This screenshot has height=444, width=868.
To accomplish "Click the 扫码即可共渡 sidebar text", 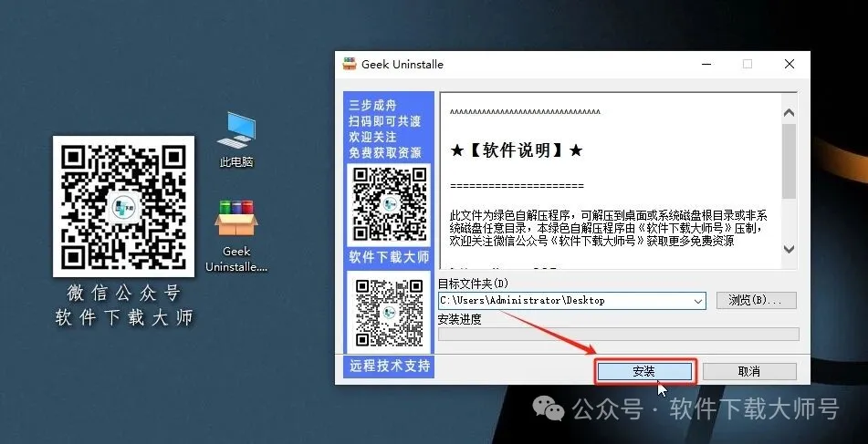I will coord(385,121).
